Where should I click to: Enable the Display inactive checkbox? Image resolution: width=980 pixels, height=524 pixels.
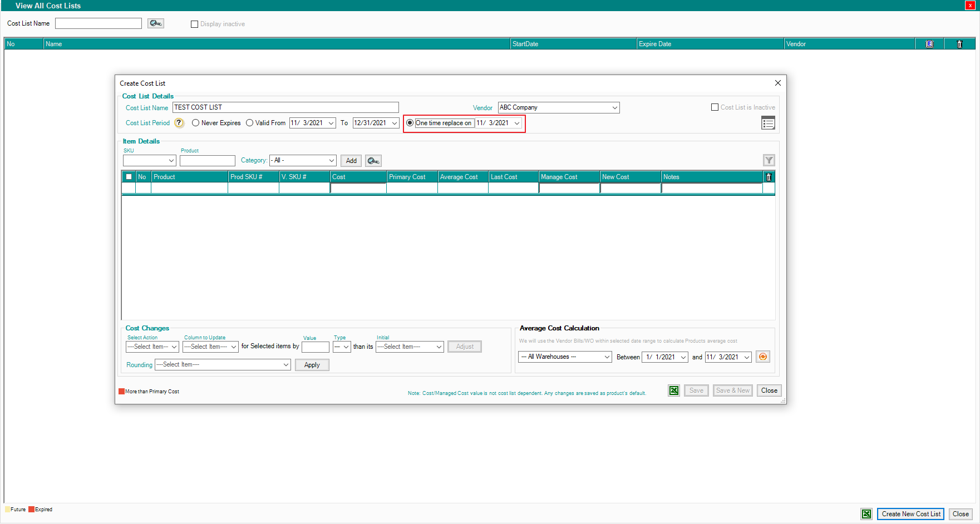coord(195,24)
